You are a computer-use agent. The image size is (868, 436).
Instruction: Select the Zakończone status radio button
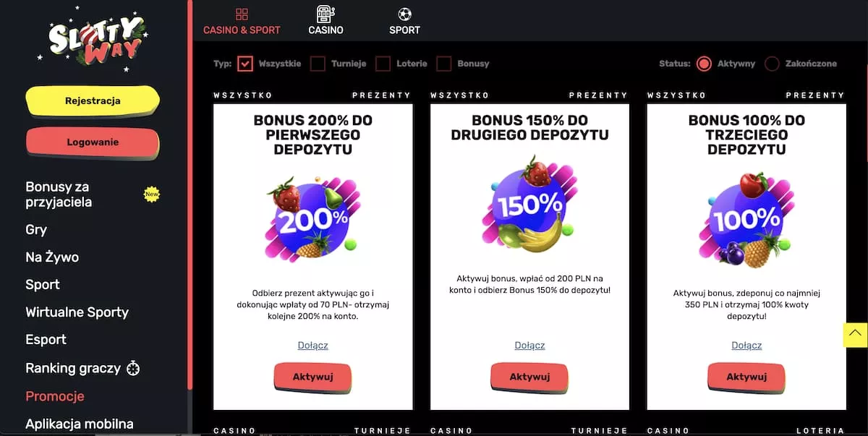[x=773, y=64]
